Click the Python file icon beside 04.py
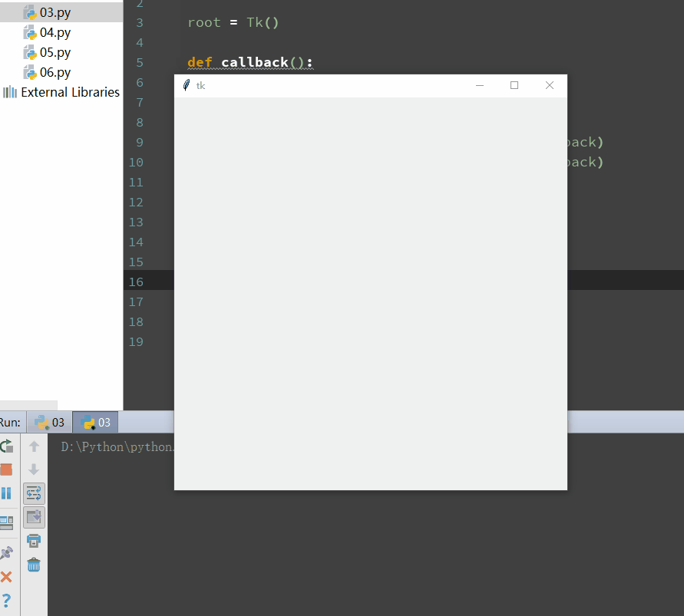684x616 pixels. point(30,33)
